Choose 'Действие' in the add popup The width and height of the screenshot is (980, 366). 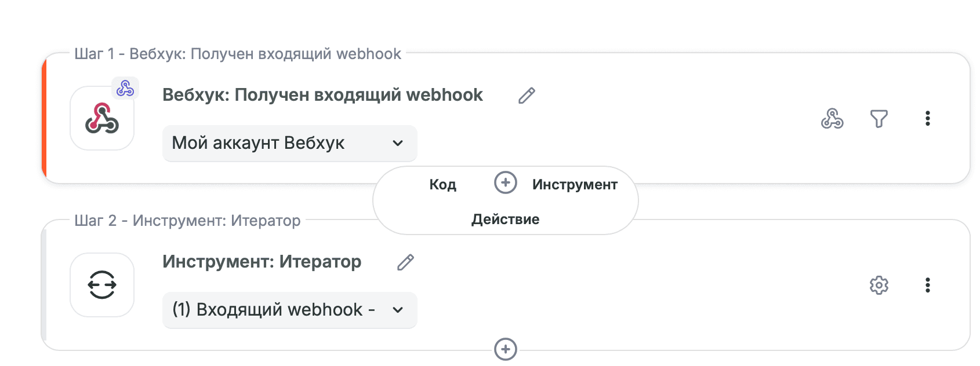[505, 219]
